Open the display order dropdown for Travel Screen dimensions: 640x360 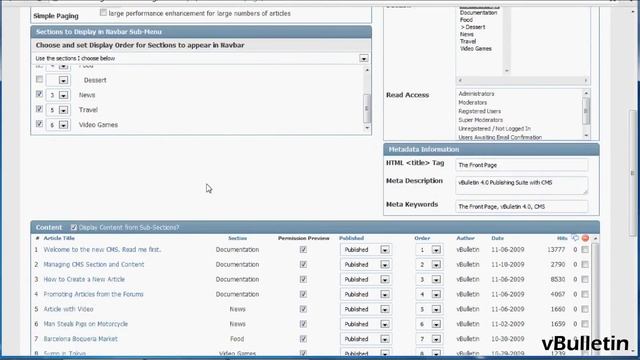63,110
